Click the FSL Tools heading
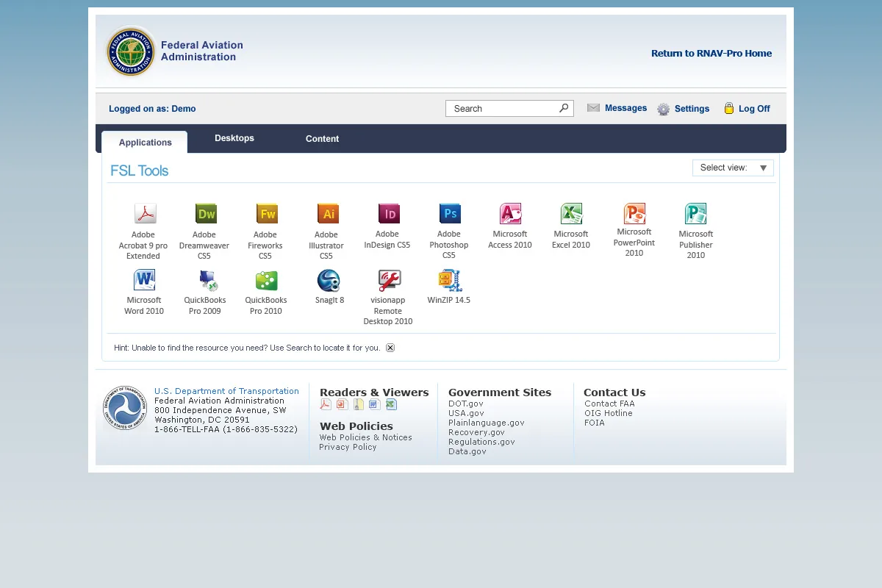 140,171
